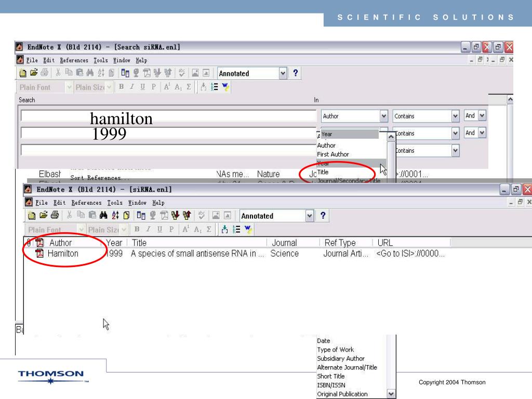Image resolution: width=532 pixels, height=399 pixels.
Task: Click Export up-arrow icon in lower siRNA.enl window
Action: point(187,215)
